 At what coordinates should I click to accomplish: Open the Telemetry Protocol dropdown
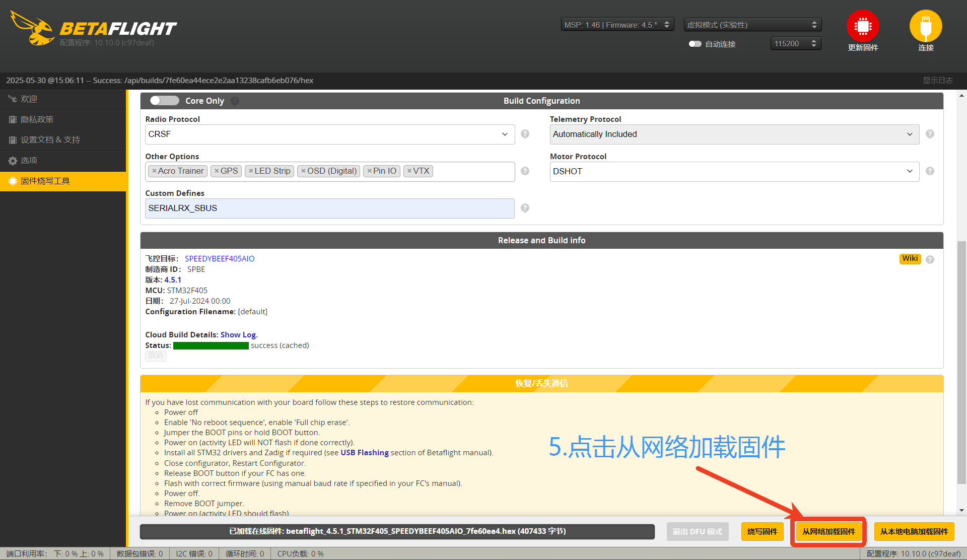click(x=734, y=134)
